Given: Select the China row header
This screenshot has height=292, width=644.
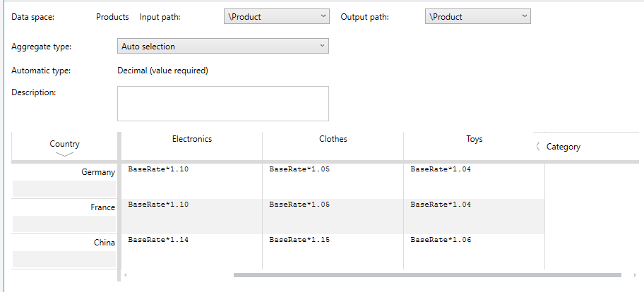Looking at the screenshot, I should [105, 243].
